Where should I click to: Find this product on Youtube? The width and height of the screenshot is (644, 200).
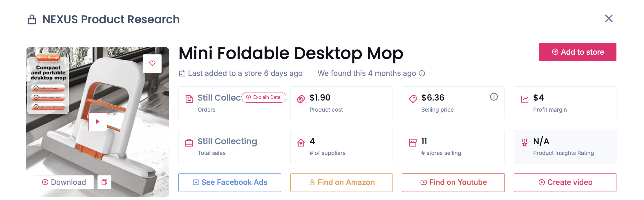453,182
